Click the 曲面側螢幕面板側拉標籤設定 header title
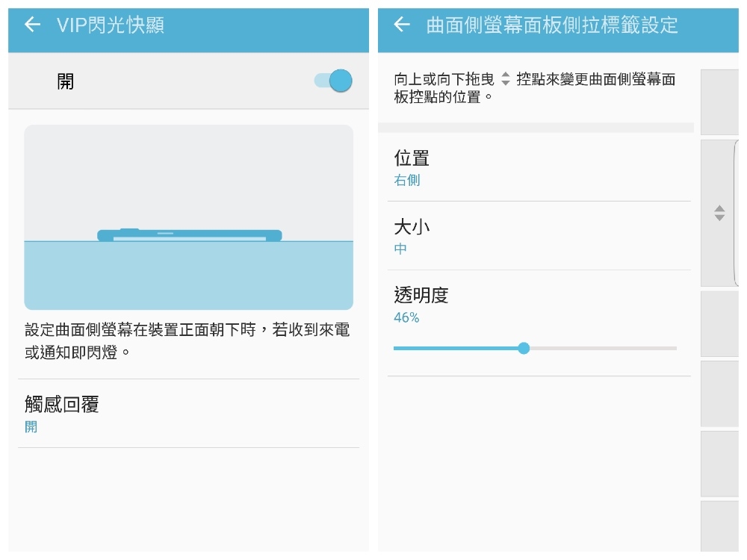The width and height of the screenshot is (747, 560). point(551,25)
